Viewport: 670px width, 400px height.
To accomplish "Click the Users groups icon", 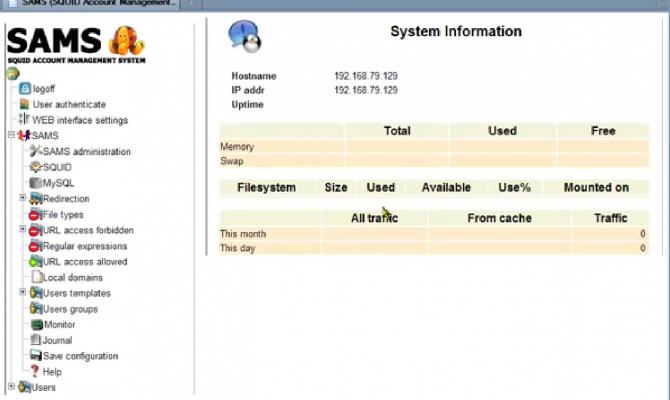I will 35,309.
